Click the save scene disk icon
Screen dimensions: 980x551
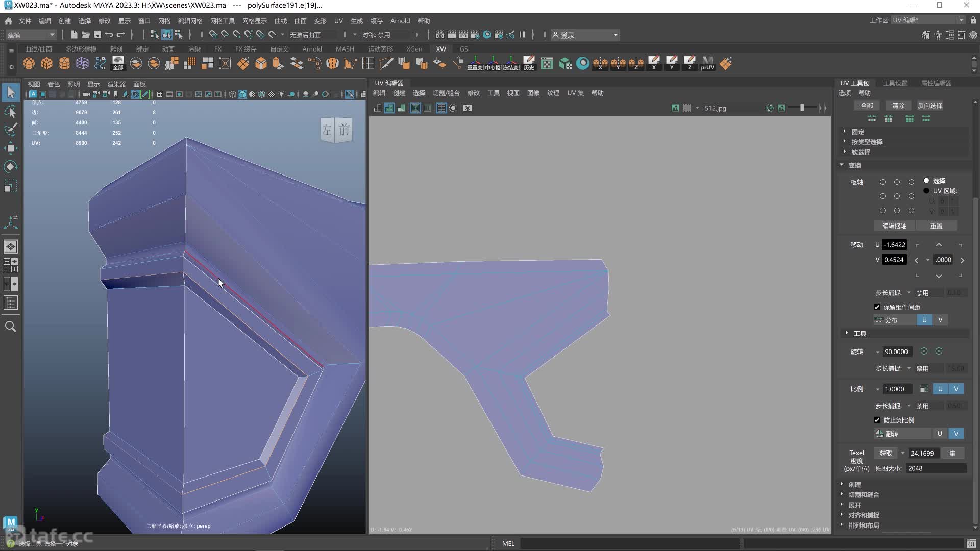point(97,35)
